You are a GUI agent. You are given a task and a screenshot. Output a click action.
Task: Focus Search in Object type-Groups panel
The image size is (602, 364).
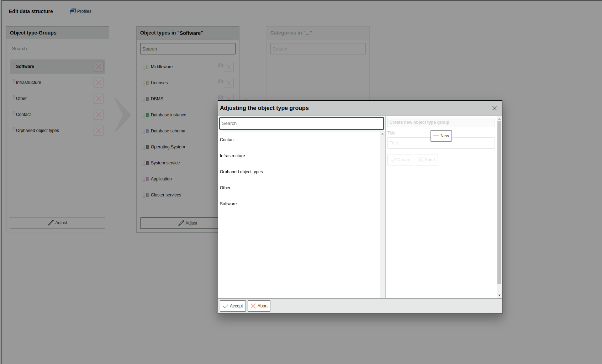58,48
